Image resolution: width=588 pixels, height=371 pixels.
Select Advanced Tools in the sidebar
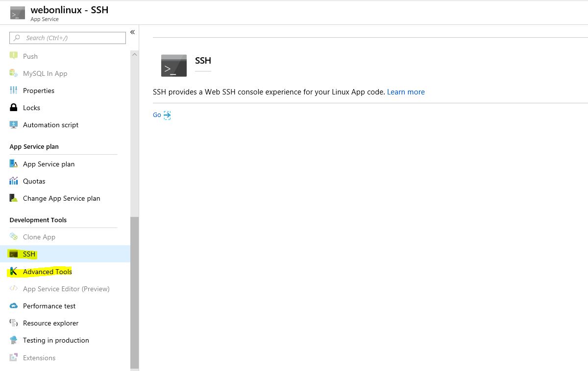[x=48, y=272]
